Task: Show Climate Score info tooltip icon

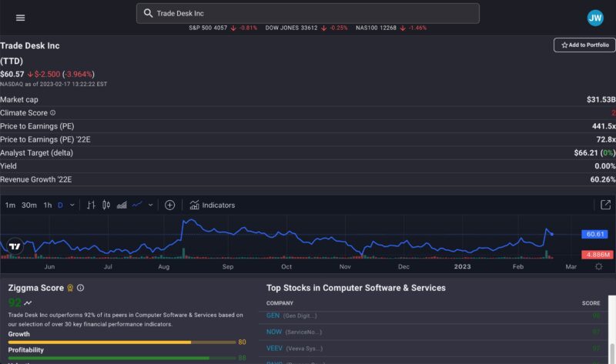Action: point(52,112)
